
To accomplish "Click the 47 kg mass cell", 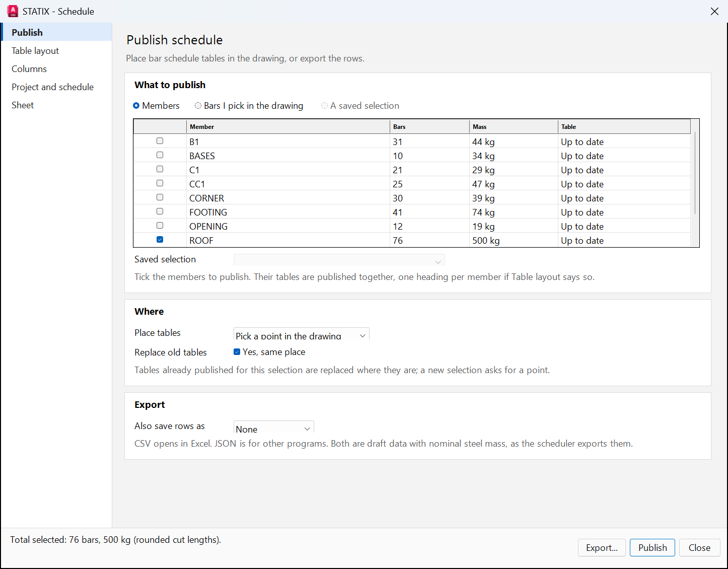I will coord(483,184).
